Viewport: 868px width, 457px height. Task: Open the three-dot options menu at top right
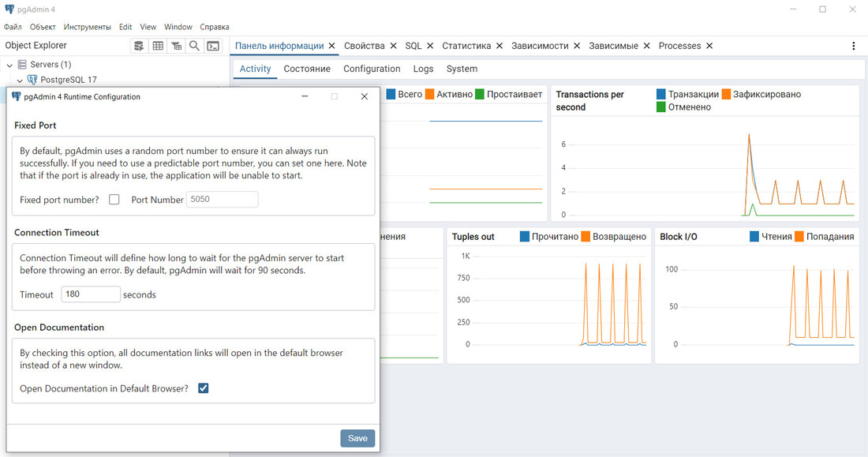853,46
